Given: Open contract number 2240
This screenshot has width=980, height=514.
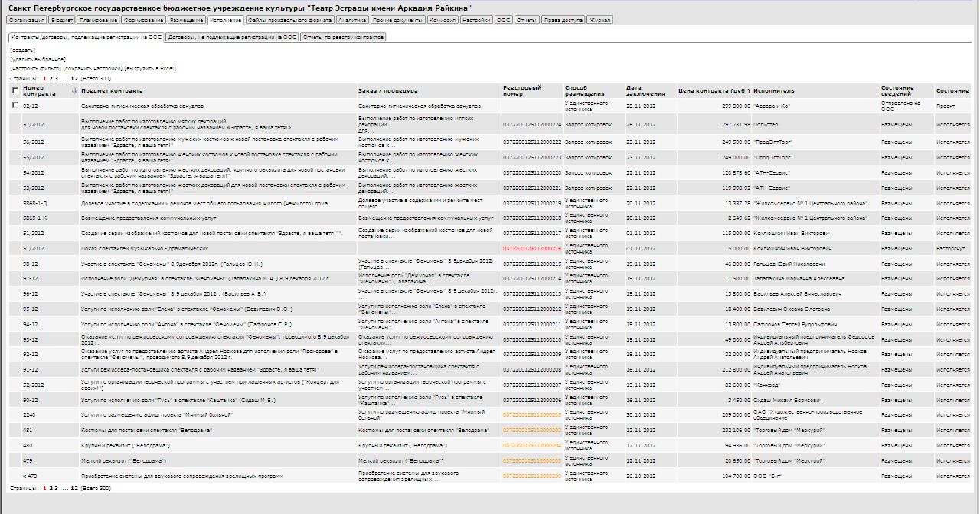Looking at the screenshot, I should (29, 414).
